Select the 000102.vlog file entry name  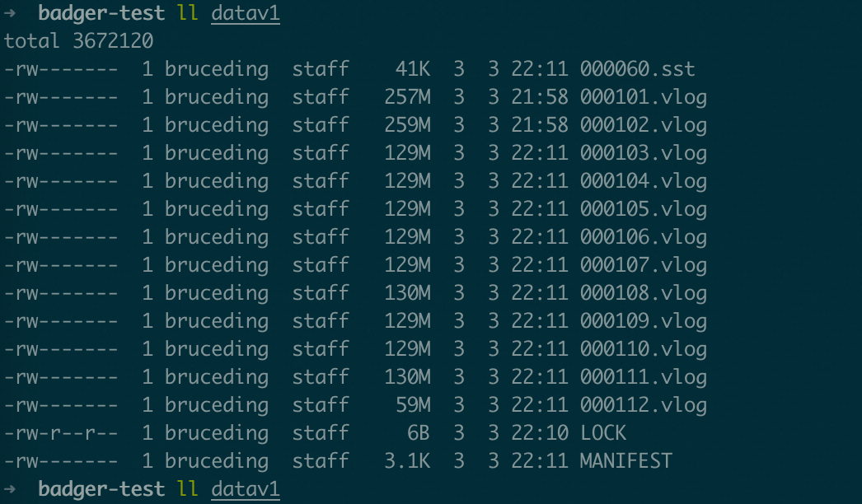pyautogui.click(x=643, y=125)
